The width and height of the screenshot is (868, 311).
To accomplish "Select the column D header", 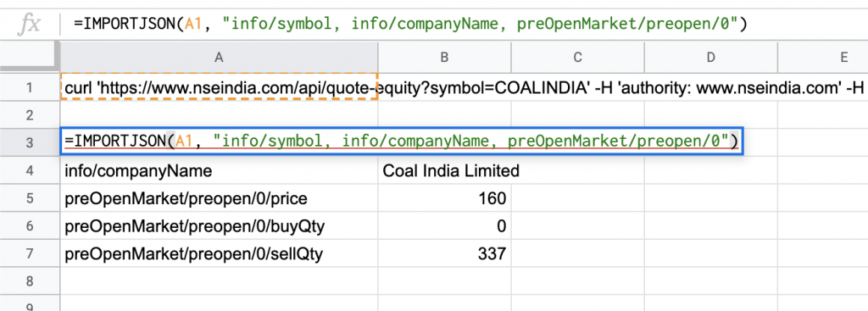I will [711, 57].
